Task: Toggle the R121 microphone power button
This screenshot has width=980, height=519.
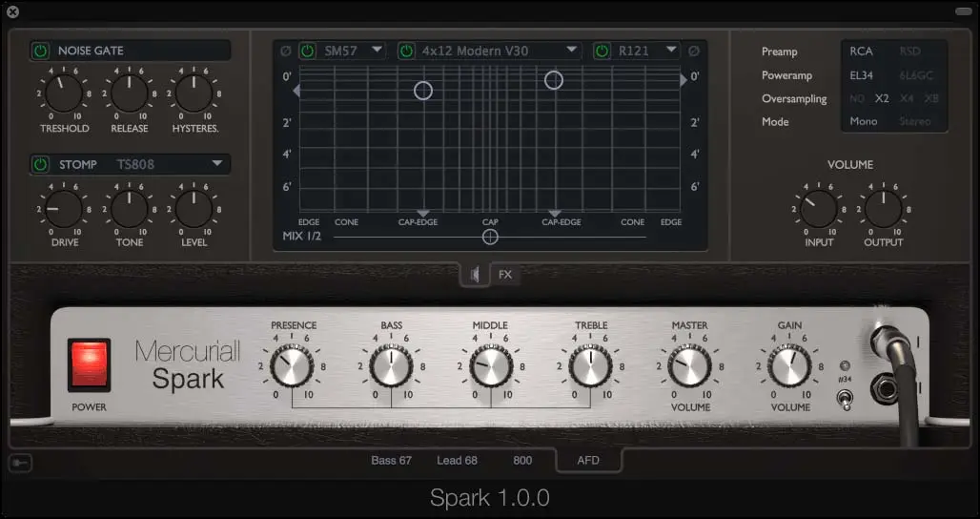Action: click(x=602, y=51)
